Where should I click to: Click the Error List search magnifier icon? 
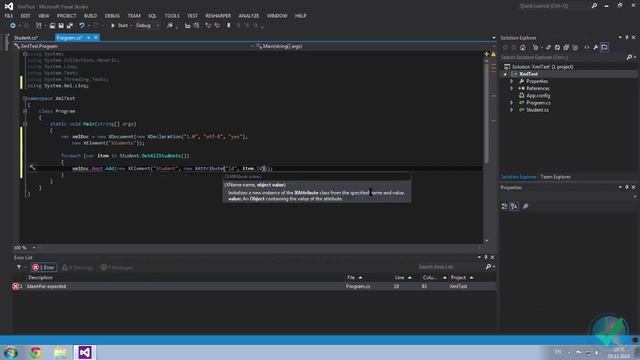488,267
